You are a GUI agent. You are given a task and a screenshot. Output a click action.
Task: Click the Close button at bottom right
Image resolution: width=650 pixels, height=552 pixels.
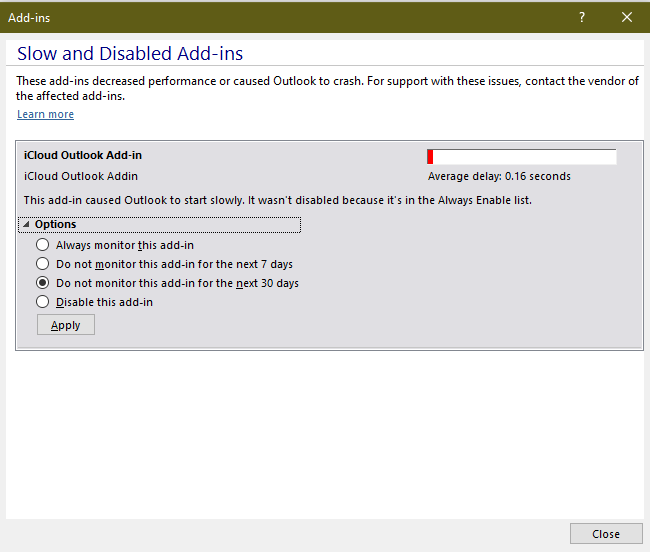click(x=605, y=534)
